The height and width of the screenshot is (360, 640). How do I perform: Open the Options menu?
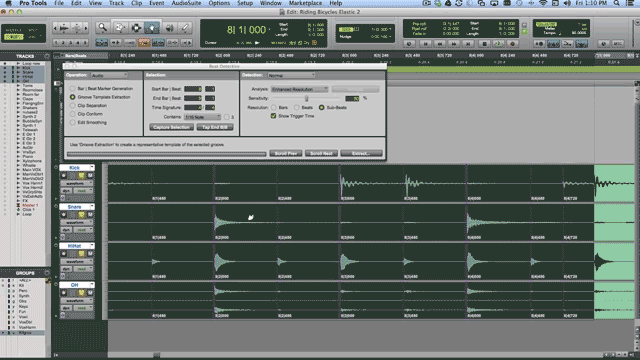point(219,3)
